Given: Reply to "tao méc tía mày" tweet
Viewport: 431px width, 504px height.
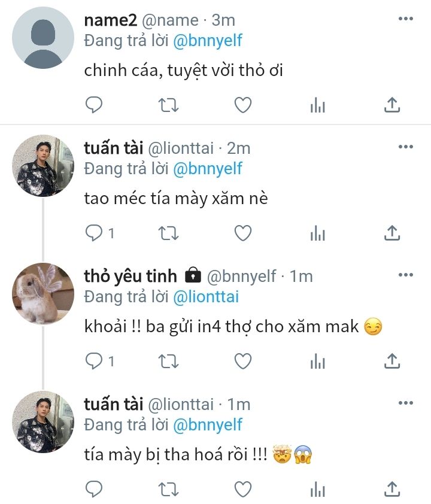Looking at the screenshot, I should (x=94, y=233).
